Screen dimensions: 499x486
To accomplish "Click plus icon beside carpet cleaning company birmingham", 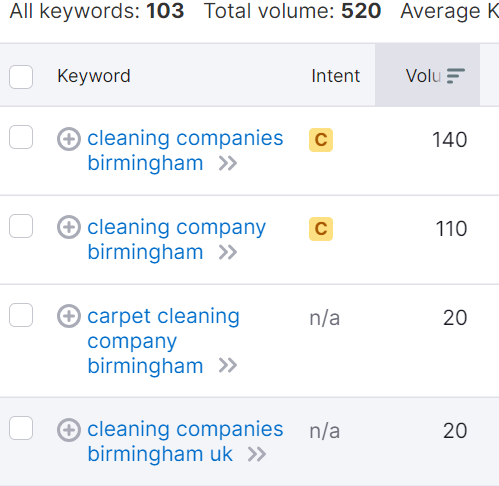I will pyautogui.click(x=69, y=316).
